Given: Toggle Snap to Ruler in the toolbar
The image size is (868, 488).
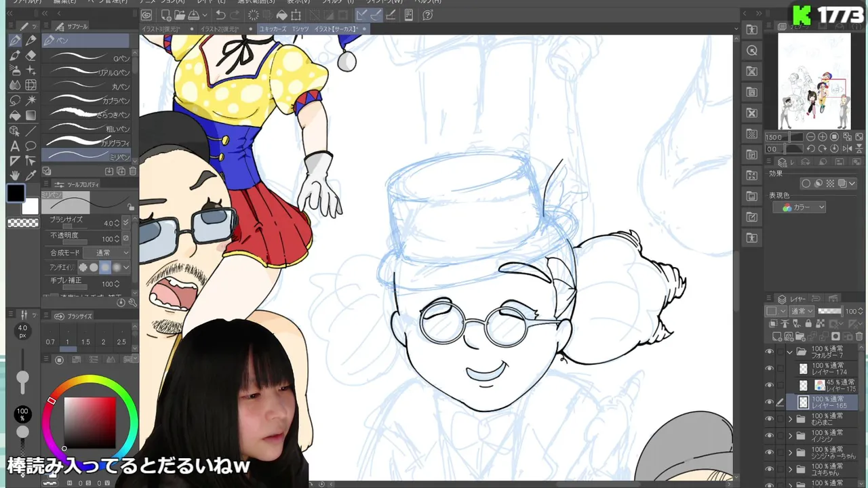Looking at the screenshot, I should [361, 15].
